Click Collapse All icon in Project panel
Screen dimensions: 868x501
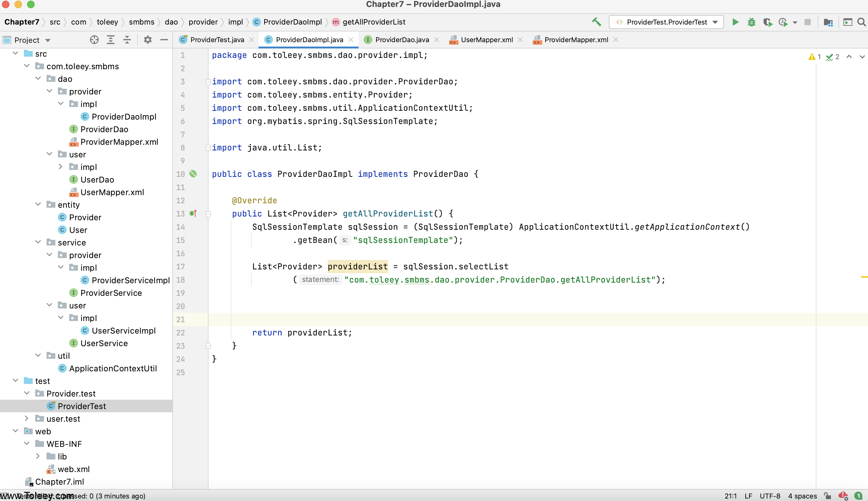pos(127,40)
